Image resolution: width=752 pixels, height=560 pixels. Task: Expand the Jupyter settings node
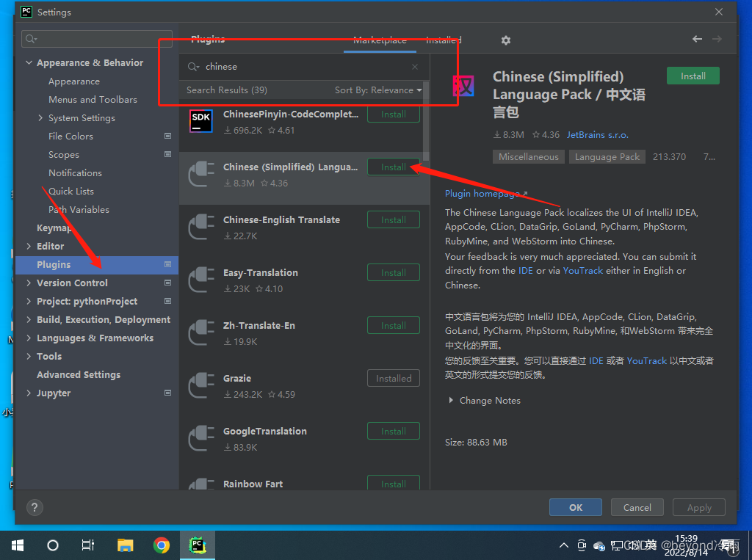[29, 393]
